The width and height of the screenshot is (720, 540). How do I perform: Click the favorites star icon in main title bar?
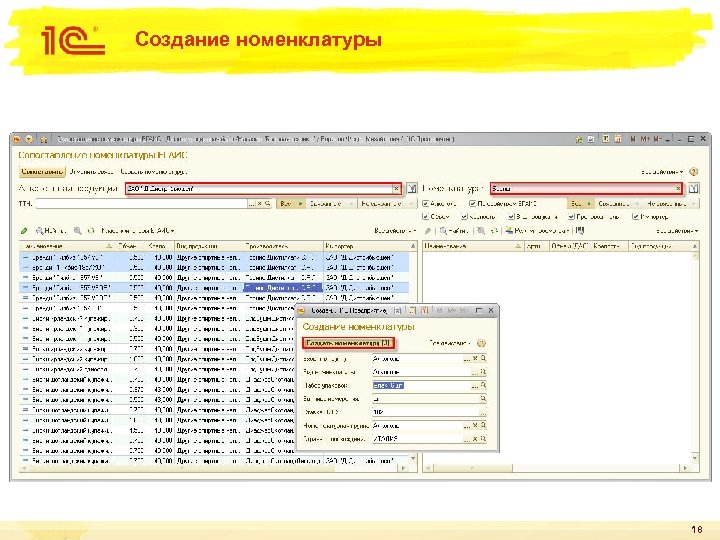tap(44, 139)
